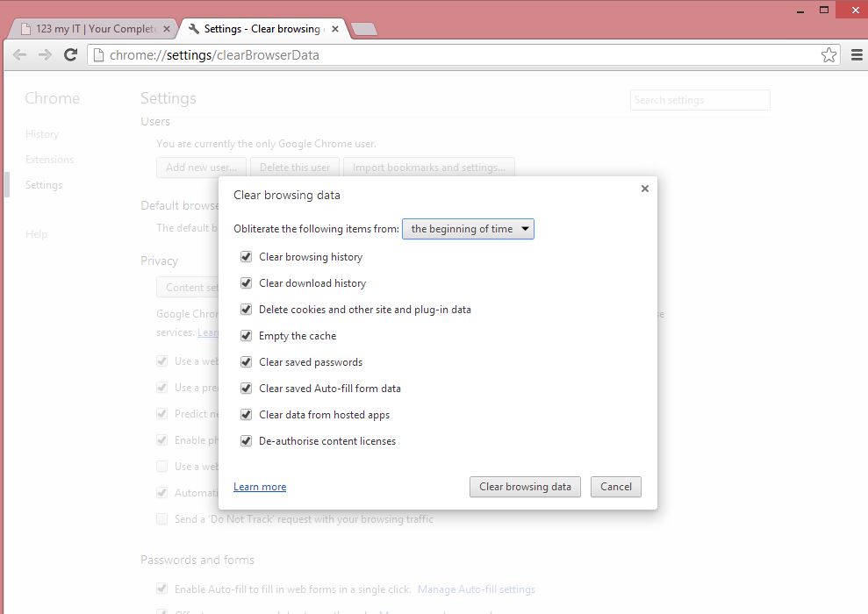This screenshot has height=614, width=868.
Task: Click the Delete this user button
Action: pos(295,168)
